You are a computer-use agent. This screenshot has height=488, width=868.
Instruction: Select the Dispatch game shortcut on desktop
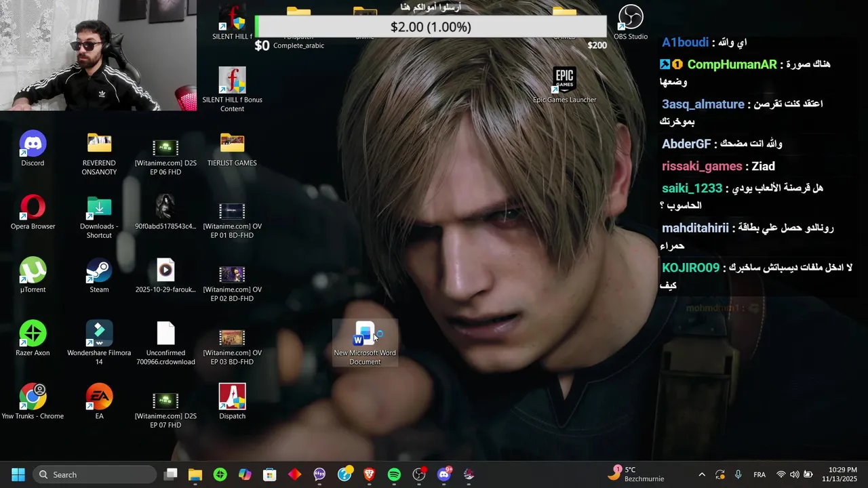[x=232, y=401]
